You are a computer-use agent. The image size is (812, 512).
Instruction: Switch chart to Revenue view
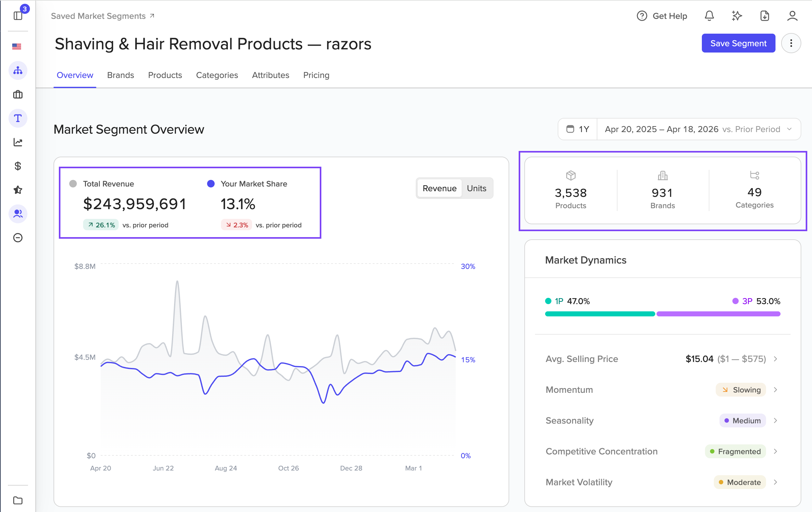point(439,188)
